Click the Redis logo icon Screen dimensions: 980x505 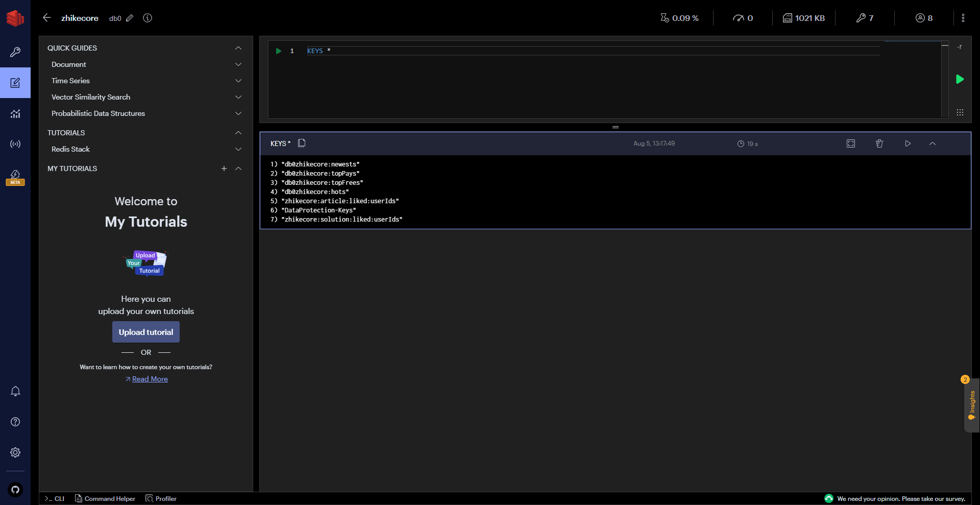click(x=15, y=18)
